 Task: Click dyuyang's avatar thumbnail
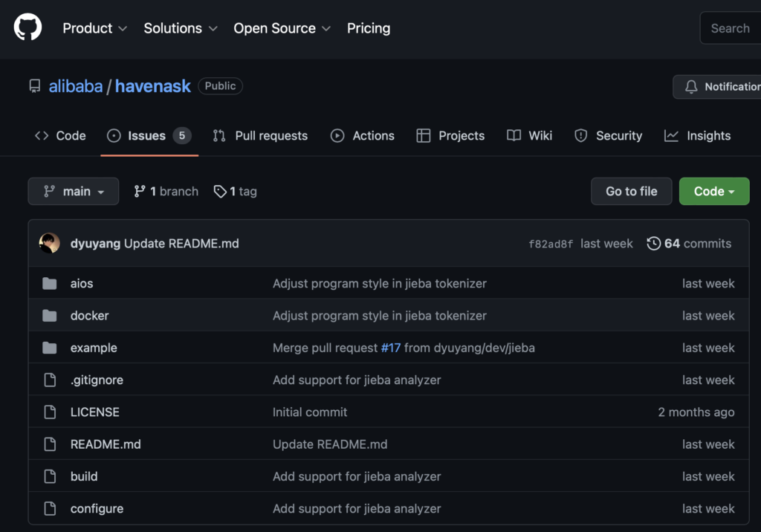[50, 244]
